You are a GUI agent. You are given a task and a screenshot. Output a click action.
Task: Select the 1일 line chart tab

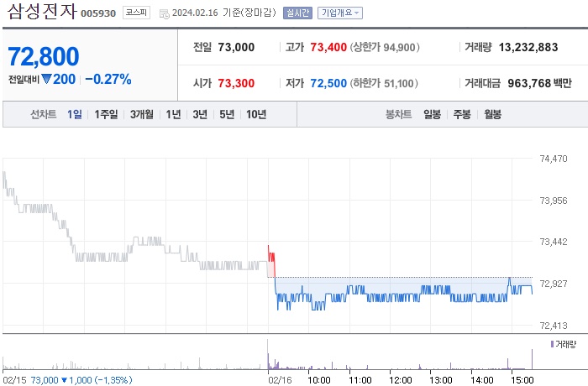click(75, 114)
